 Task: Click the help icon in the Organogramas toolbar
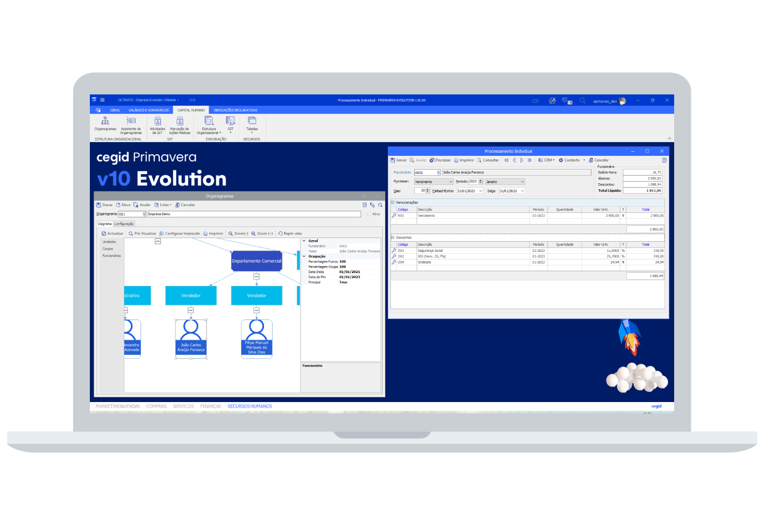click(364, 205)
